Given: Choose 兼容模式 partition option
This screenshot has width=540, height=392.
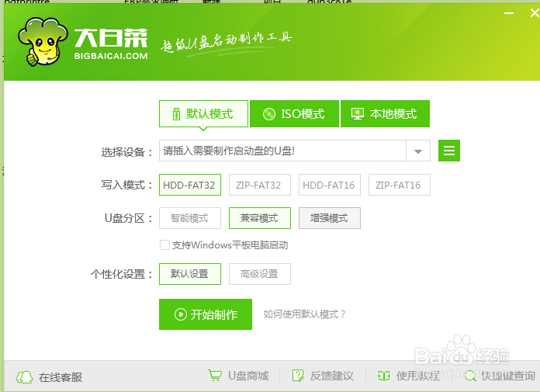Looking at the screenshot, I should point(260,218).
